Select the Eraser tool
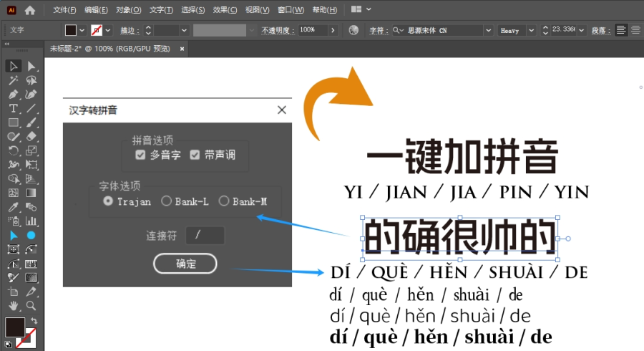The width and height of the screenshot is (644, 351). point(31,136)
